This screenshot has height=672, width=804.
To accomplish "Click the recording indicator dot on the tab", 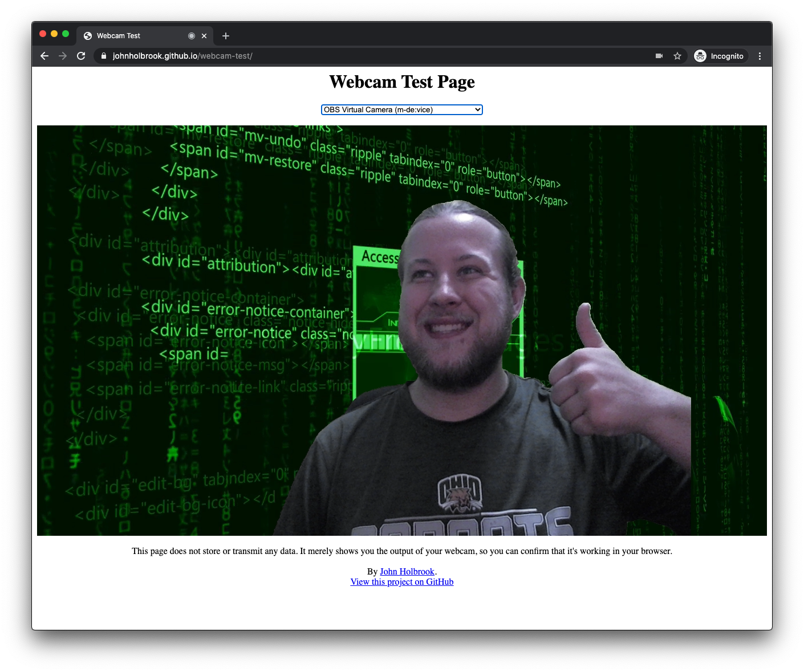I will (191, 35).
